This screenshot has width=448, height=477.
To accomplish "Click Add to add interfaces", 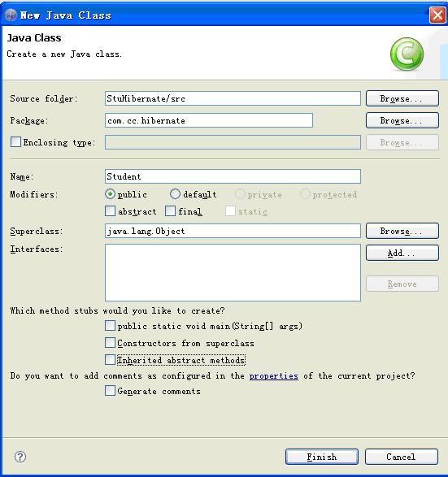I will pyautogui.click(x=402, y=253).
